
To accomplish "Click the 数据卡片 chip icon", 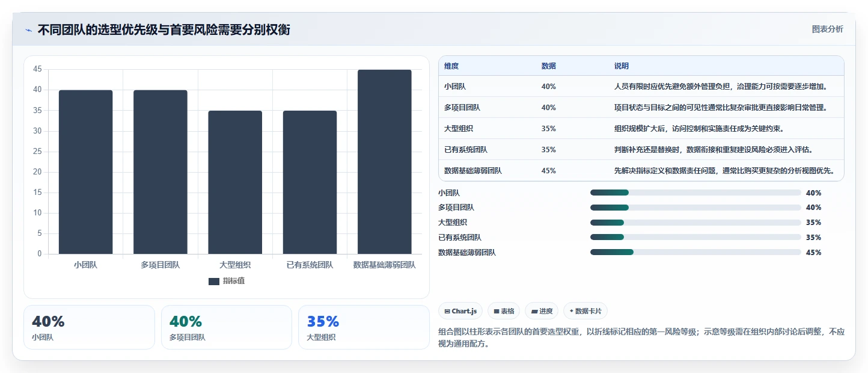I will pyautogui.click(x=572, y=311).
